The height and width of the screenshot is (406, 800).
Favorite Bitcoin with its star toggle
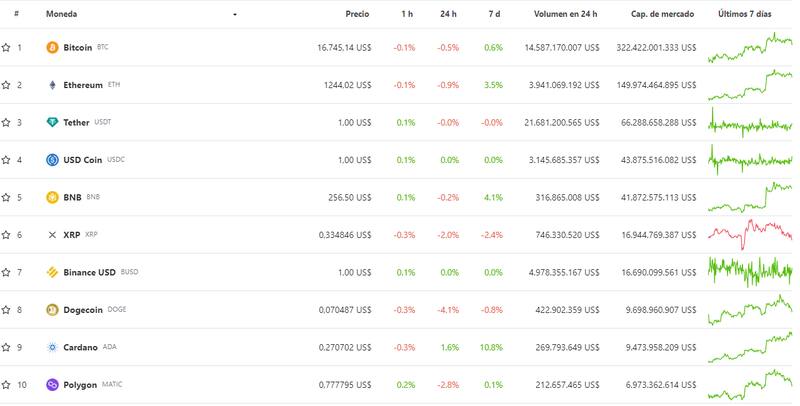[x=6, y=47]
